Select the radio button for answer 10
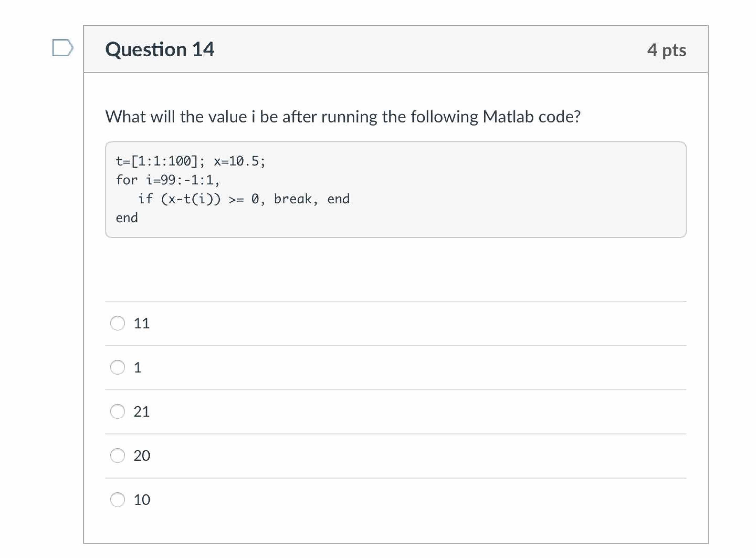This screenshot has height=558, width=756. tap(117, 499)
